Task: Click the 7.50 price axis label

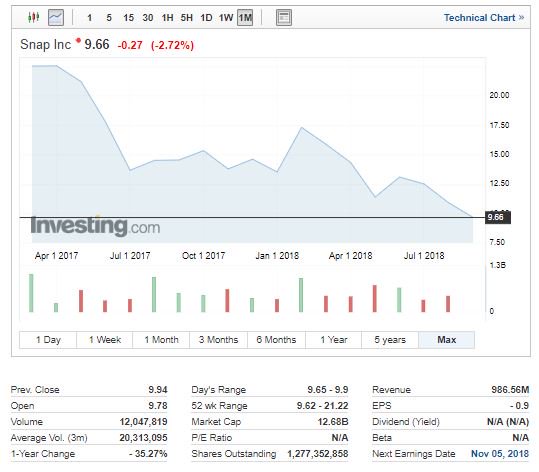Action: tap(497, 242)
